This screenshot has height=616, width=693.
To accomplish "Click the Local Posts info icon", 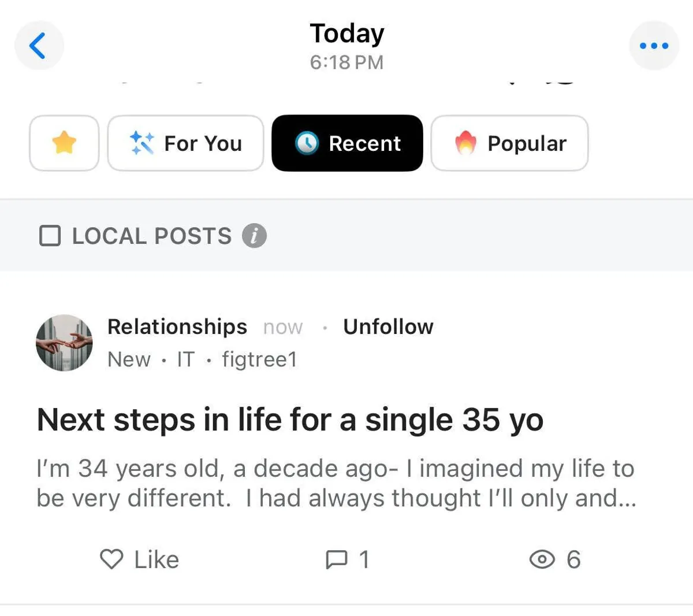I will tap(254, 236).
